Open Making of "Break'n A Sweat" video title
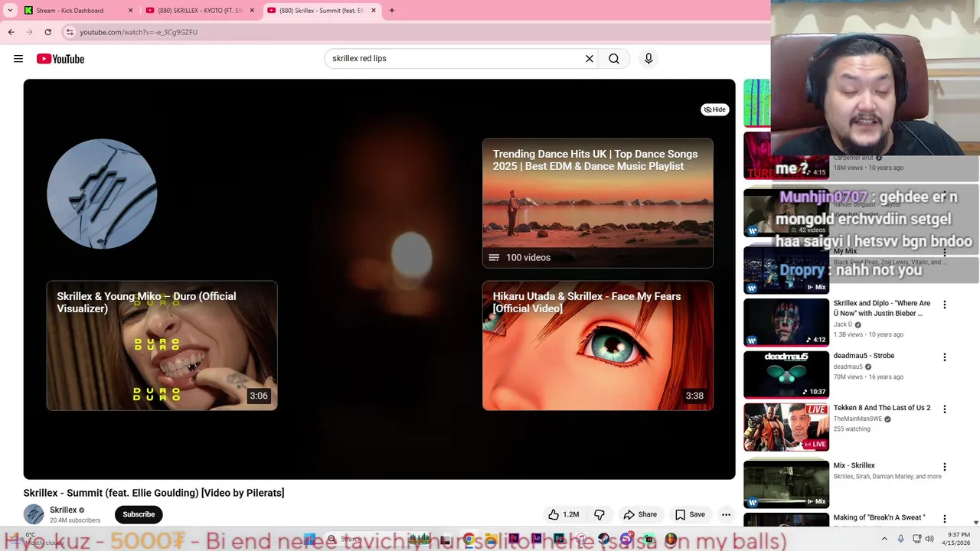Viewport: 980px width, 551px height. click(x=879, y=518)
